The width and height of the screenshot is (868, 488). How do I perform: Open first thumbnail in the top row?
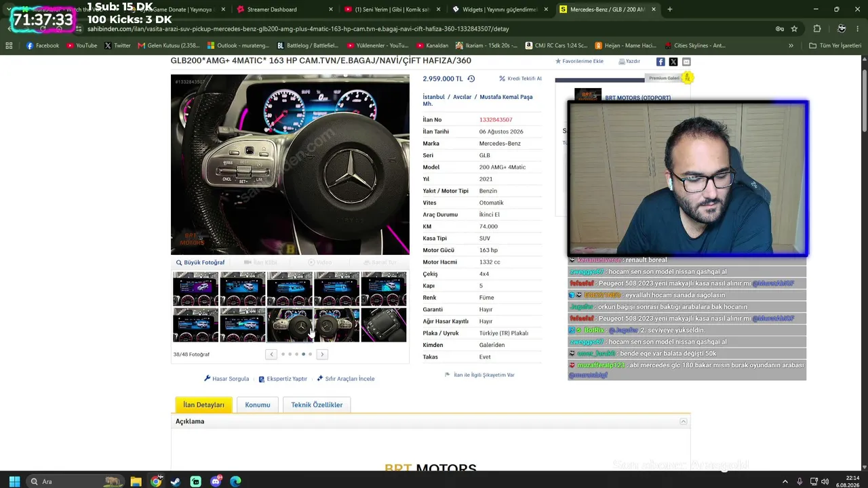click(195, 289)
